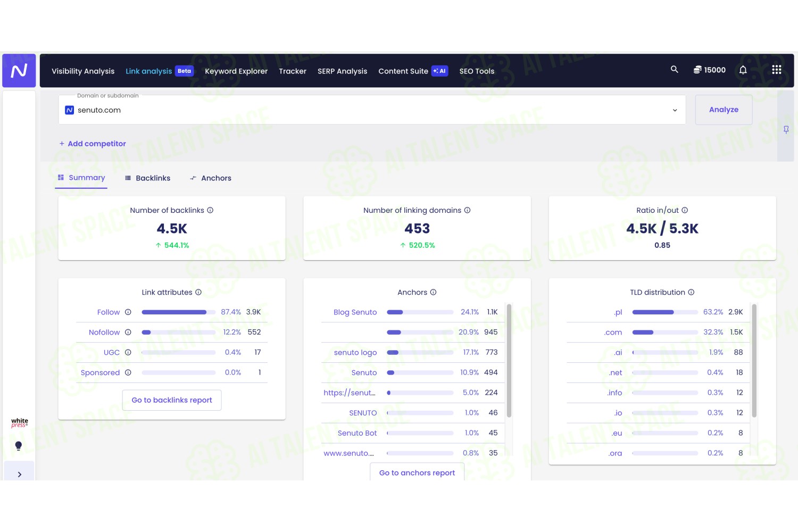Screen dimensions: 798x532
Task: Click info icon next to UGC
Action: point(128,353)
